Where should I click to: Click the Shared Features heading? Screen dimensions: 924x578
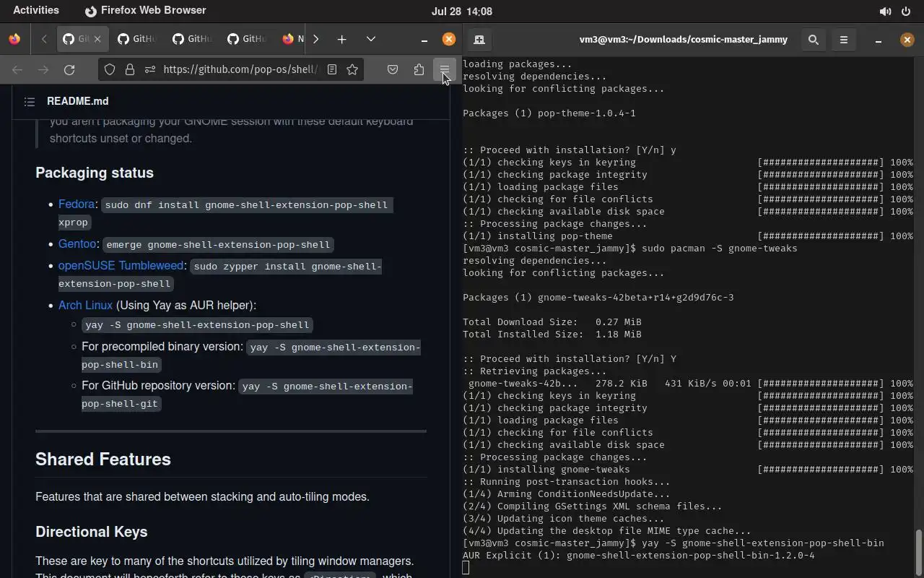pyautogui.click(x=103, y=460)
